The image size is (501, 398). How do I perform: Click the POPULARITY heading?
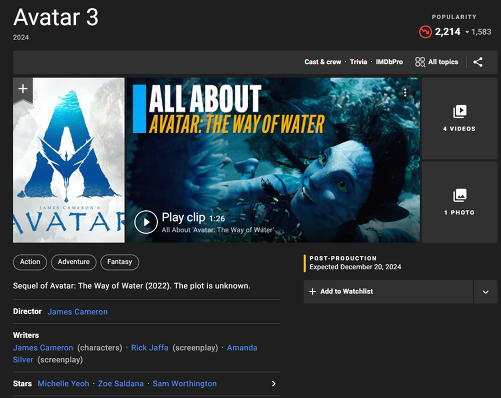[x=454, y=17]
